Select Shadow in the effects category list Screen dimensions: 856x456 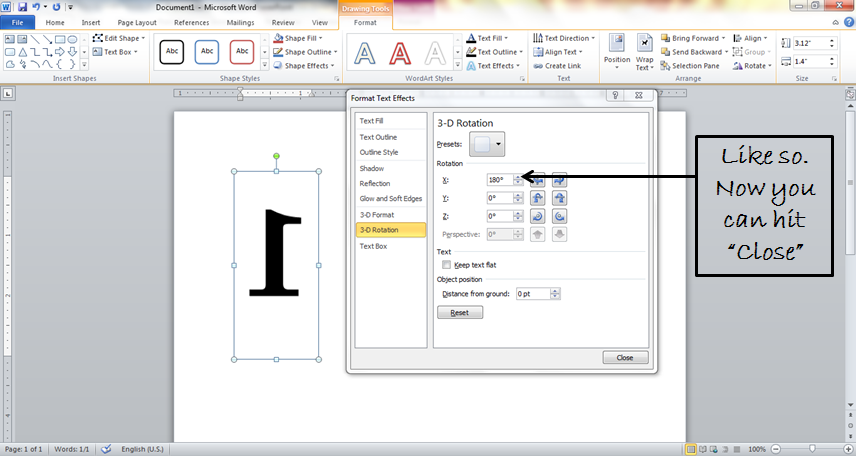tap(372, 169)
